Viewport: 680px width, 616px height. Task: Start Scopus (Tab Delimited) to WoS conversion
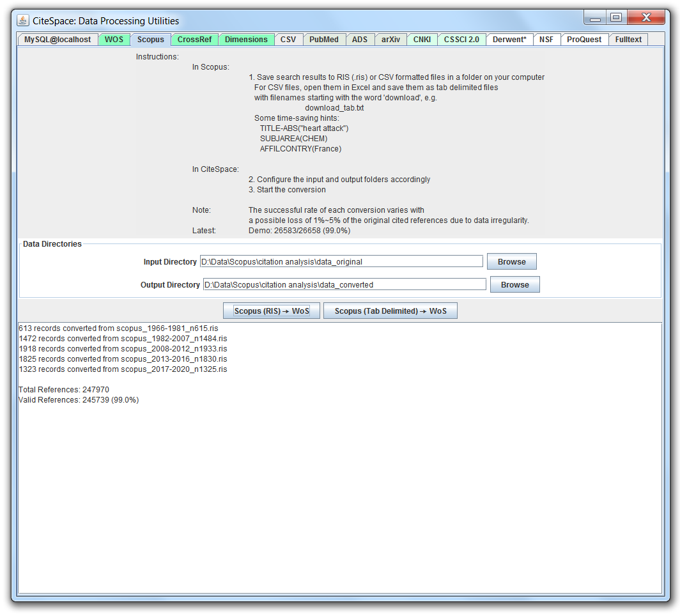tap(390, 311)
